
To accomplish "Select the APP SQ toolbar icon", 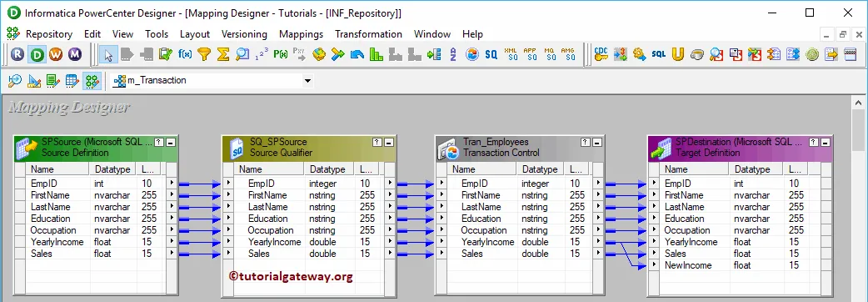I will [530, 54].
